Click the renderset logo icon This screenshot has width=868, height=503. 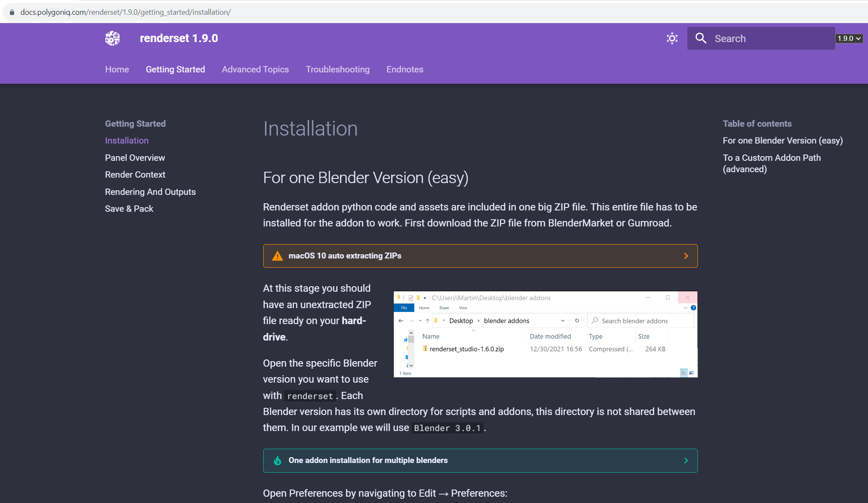click(x=112, y=38)
